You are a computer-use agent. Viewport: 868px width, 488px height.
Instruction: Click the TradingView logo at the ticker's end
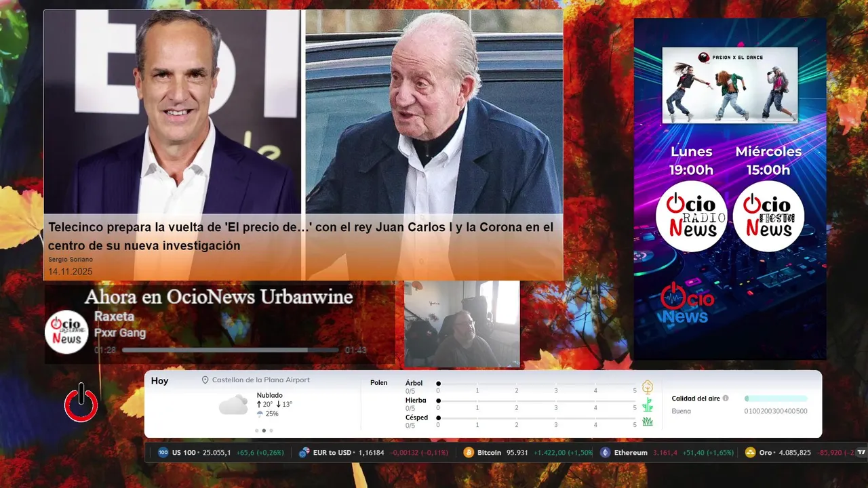pos(861,453)
